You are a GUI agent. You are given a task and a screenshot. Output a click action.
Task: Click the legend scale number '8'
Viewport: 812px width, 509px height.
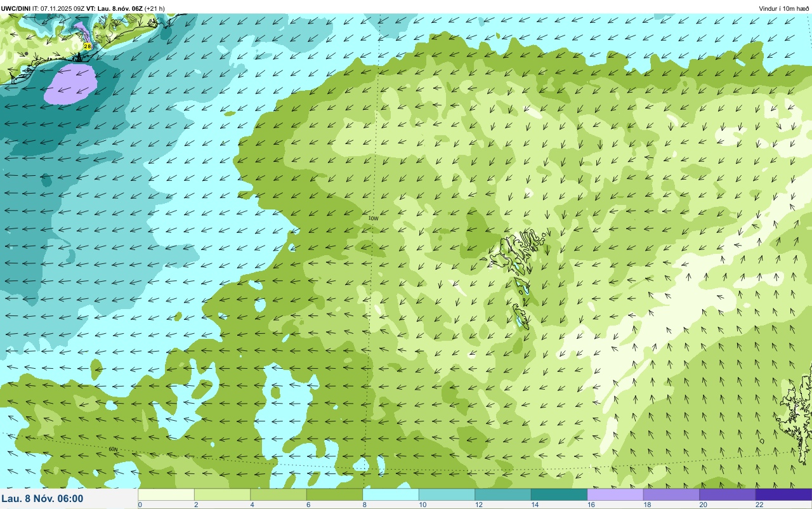click(x=365, y=505)
